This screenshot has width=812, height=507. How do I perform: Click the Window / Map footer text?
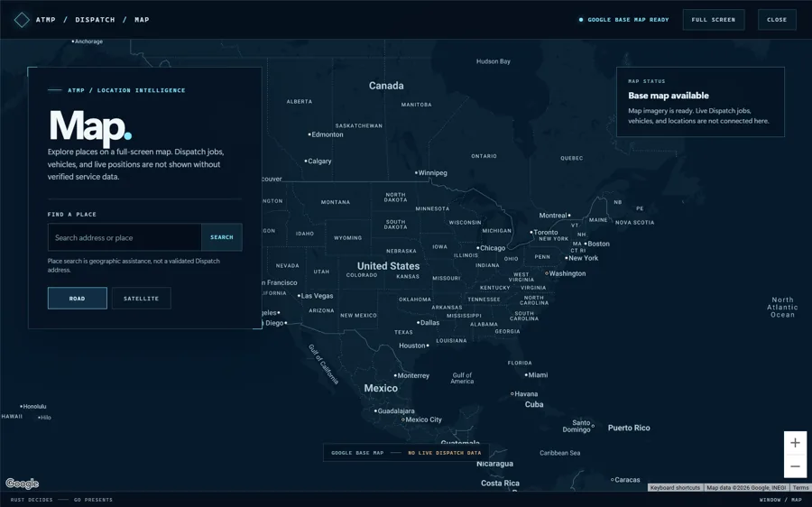point(780,500)
